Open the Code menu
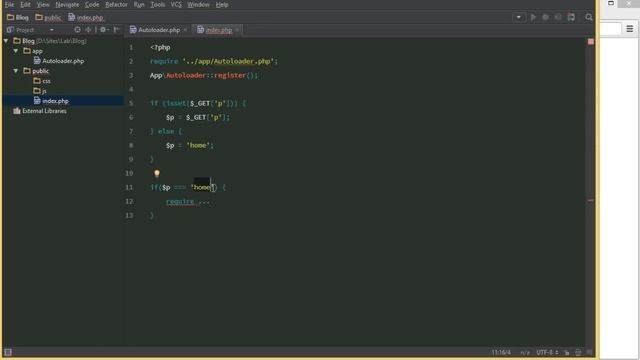 click(x=92, y=4)
